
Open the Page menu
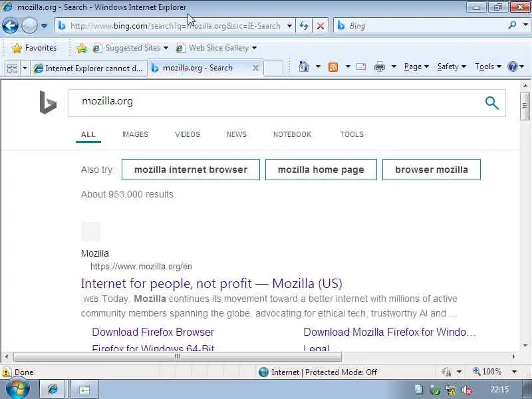pyautogui.click(x=416, y=66)
